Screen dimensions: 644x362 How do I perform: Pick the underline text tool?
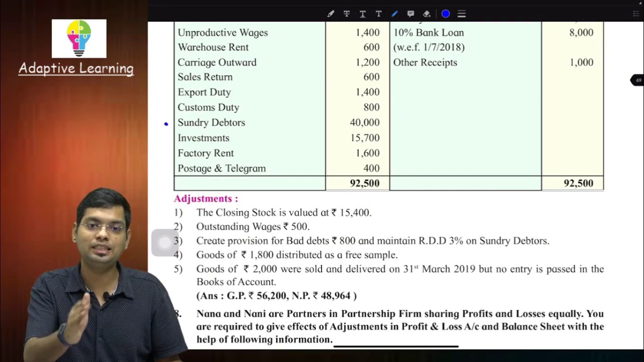point(362,14)
